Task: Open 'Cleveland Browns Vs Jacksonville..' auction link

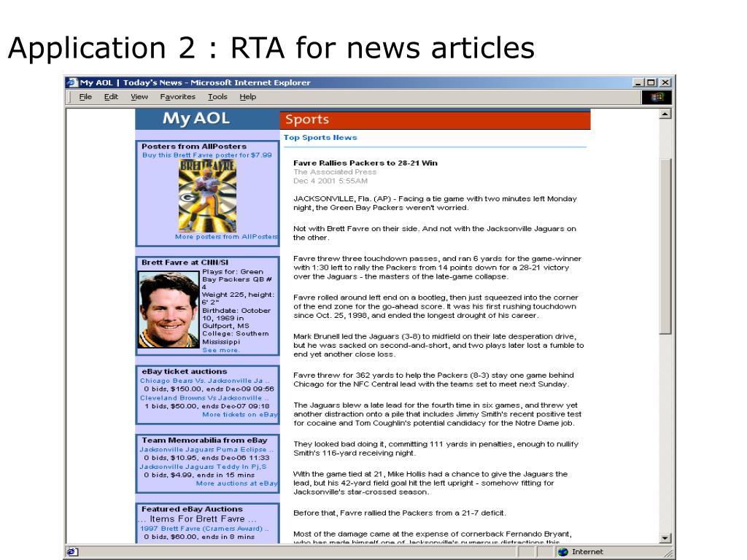Action: coord(204,397)
